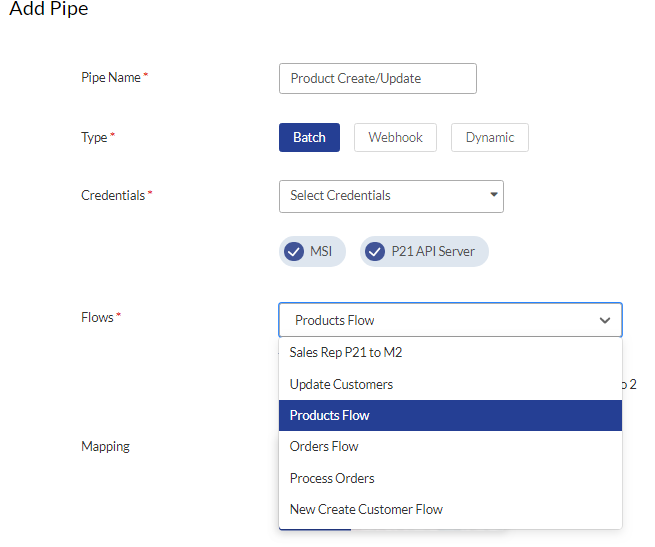655x547 pixels.
Task: Select the Batch type button
Action: (309, 137)
